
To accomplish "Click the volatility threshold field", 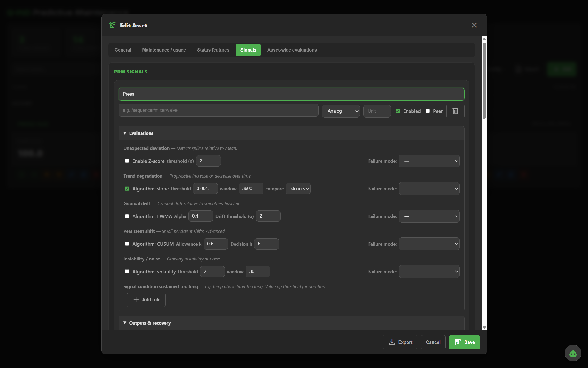I will pyautogui.click(x=212, y=271).
